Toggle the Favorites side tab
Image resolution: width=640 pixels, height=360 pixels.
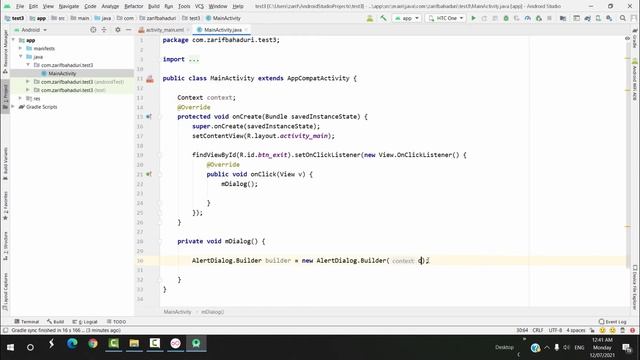(5, 206)
